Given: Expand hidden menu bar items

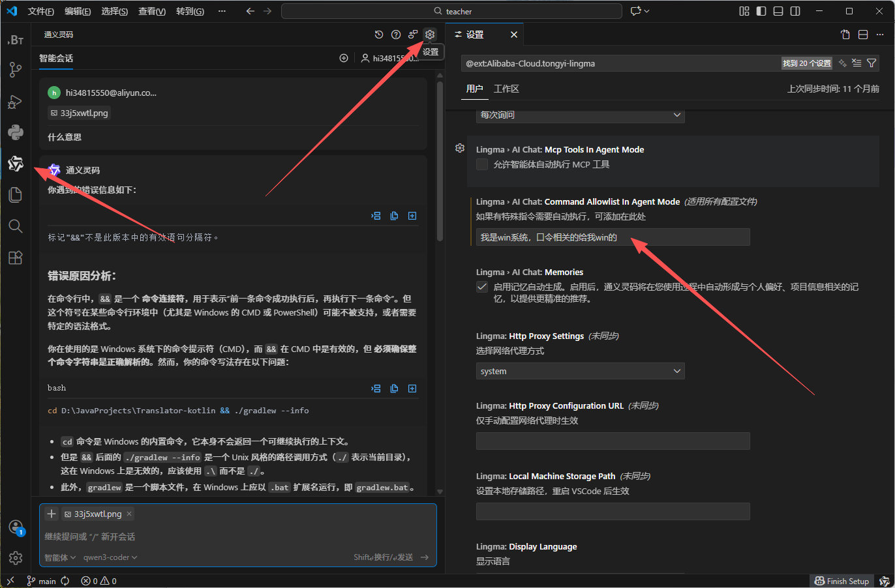Looking at the screenshot, I should [x=222, y=11].
